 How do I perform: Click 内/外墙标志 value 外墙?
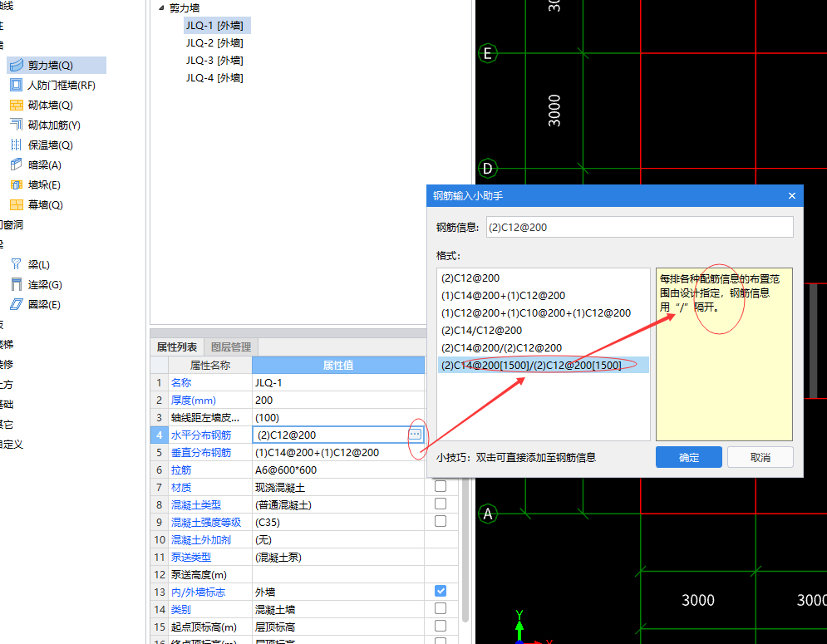click(x=338, y=592)
